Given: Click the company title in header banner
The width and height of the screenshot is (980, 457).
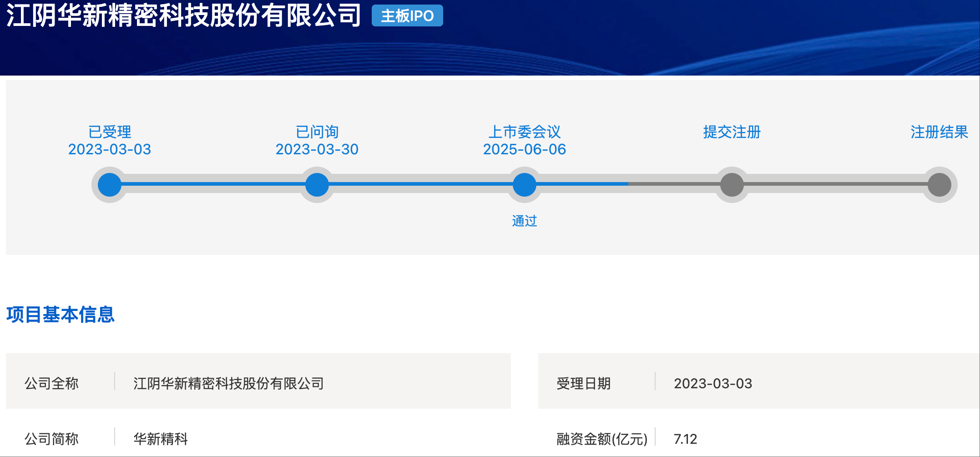Looking at the screenshot, I should point(184,15).
